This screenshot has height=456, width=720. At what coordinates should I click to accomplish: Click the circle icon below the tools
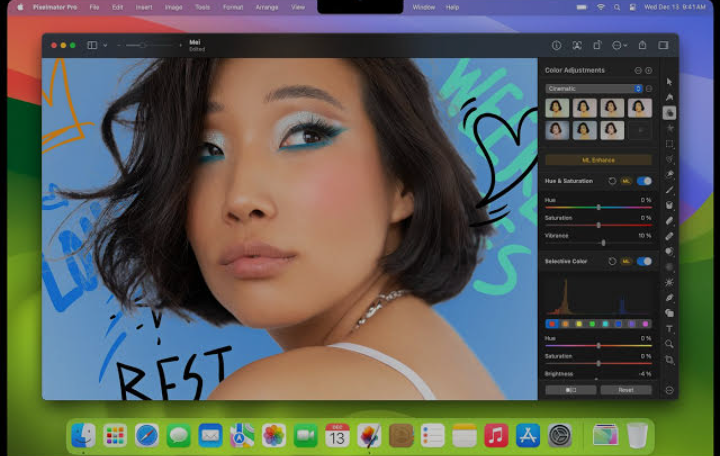tap(669, 390)
